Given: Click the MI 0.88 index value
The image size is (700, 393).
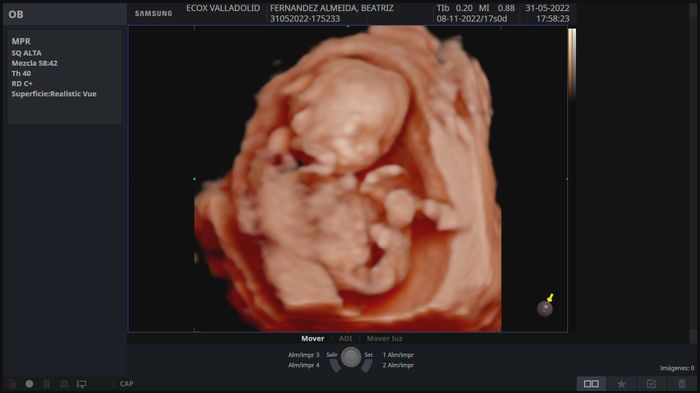Looking at the screenshot, I should pos(497,8).
